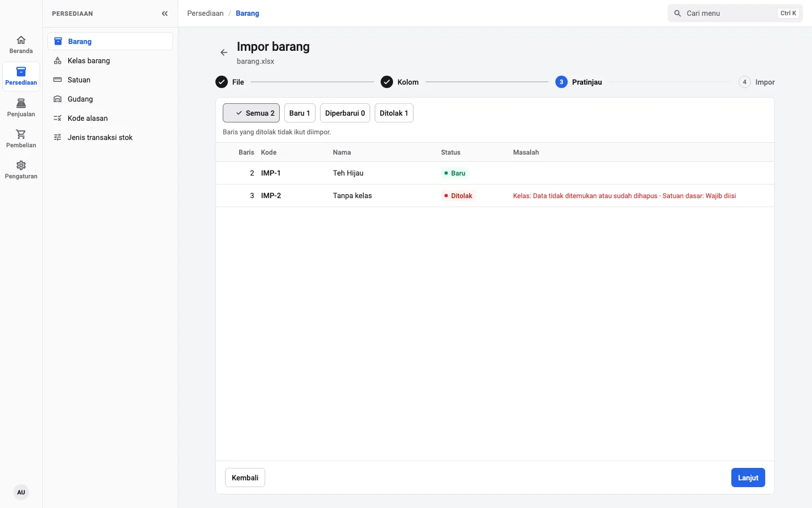This screenshot has width=812, height=508.
Task: Click the Barang box icon in sidebar
Action: [x=58, y=41]
